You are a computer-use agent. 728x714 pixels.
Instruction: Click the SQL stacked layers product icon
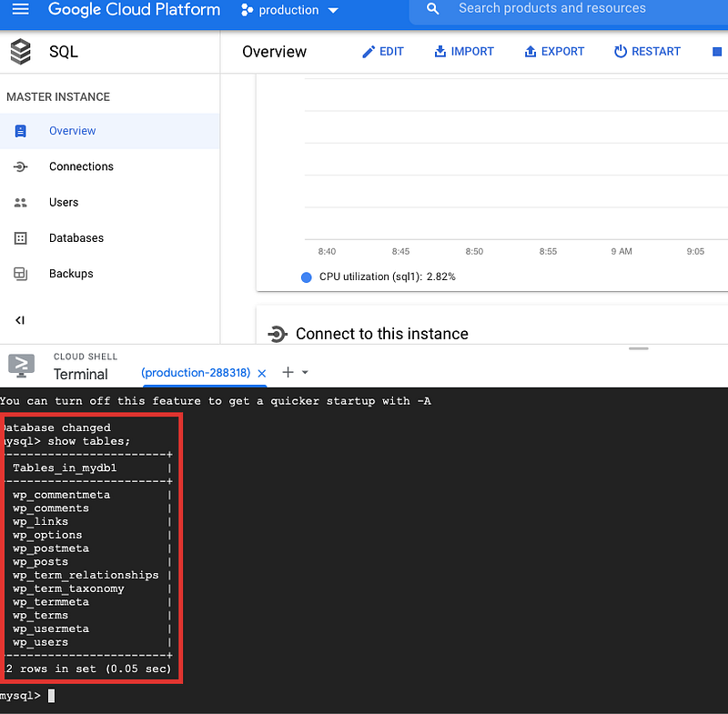click(20, 52)
